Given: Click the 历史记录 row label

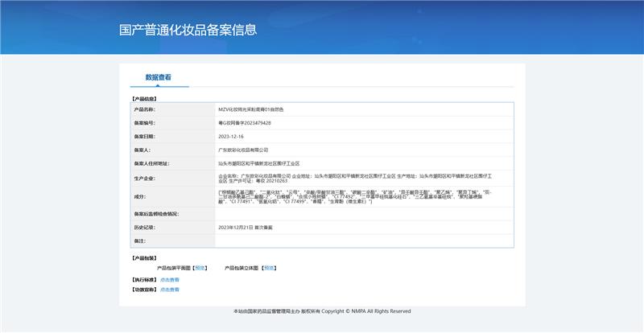Looking at the screenshot, I should (145, 227).
